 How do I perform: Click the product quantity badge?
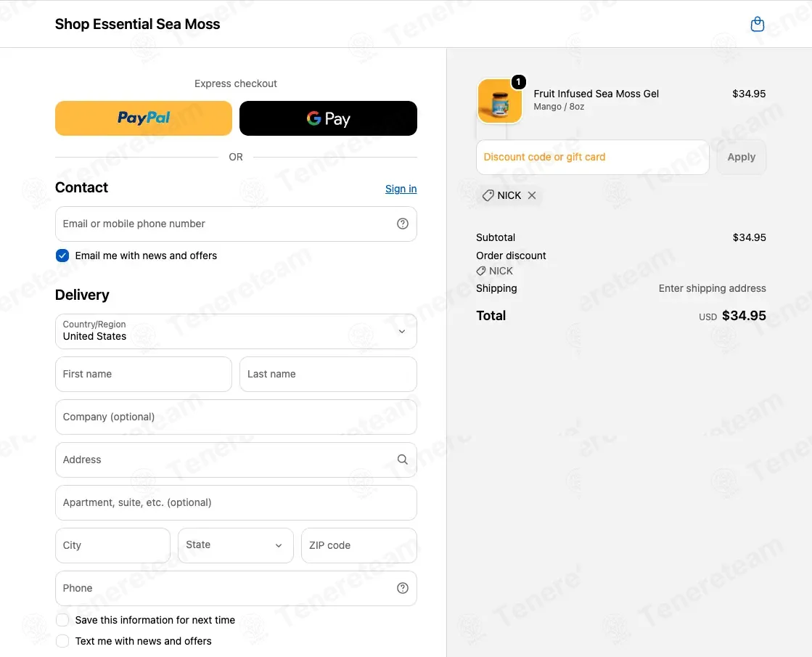coord(518,82)
